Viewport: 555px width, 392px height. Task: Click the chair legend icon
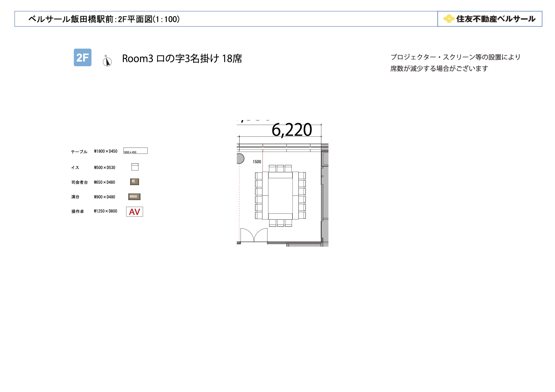tap(135, 167)
